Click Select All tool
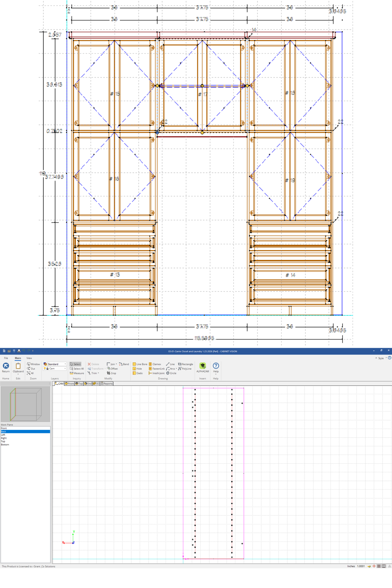Screen dimensions: 392x588 pos(77,368)
